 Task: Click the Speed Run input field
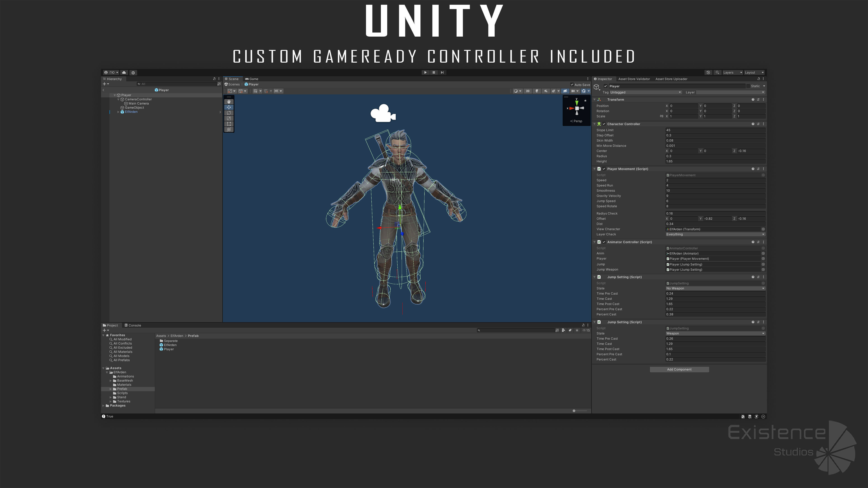pyautogui.click(x=715, y=185)
